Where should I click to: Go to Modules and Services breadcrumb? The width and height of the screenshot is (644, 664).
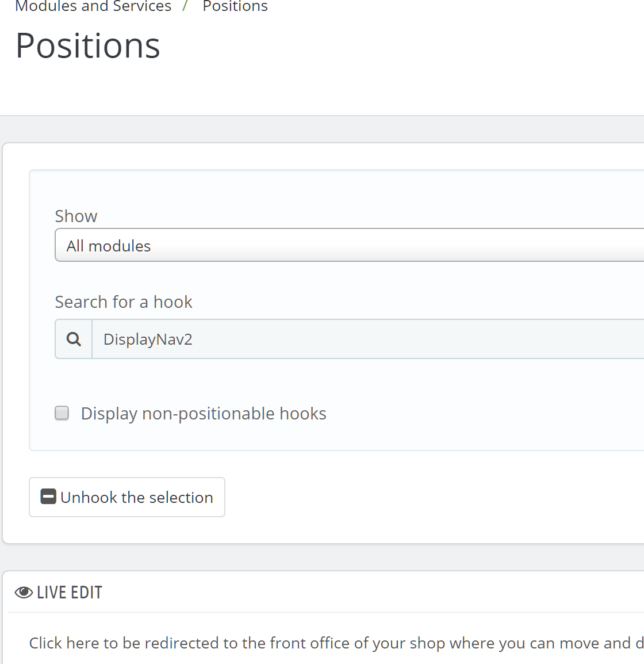point(93,6)
